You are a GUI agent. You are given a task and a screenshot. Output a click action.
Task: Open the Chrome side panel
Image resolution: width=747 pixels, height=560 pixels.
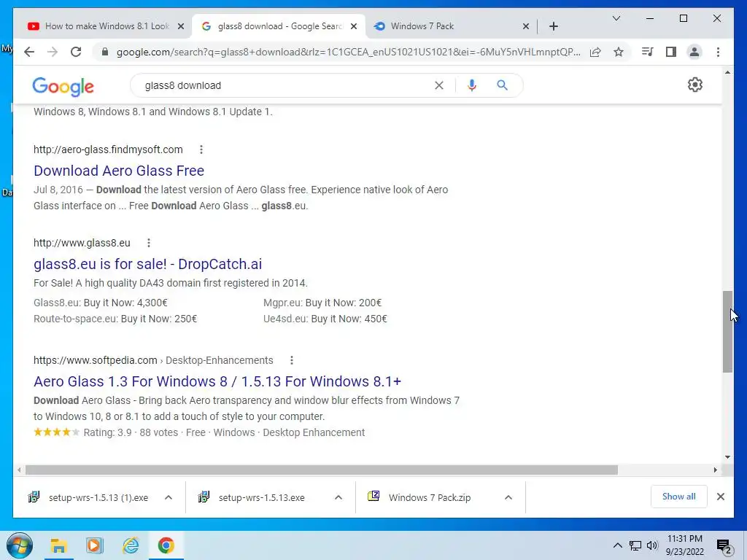pyautogui.click(x=671, y=52)
